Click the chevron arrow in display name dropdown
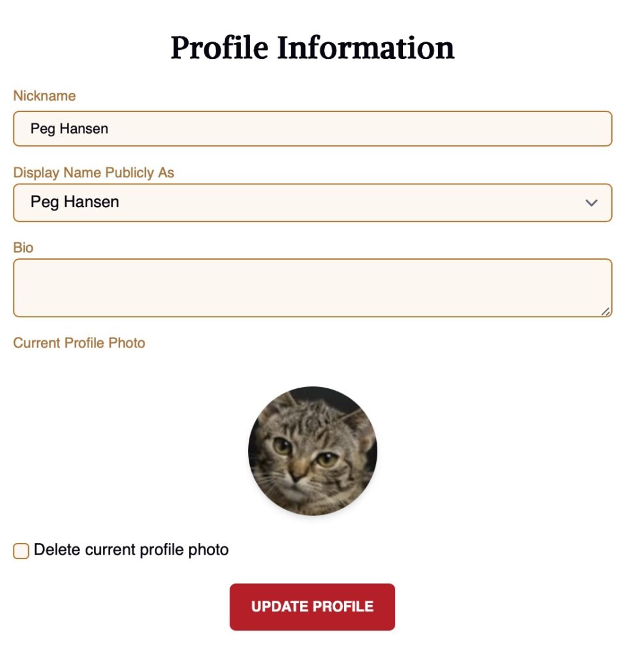Screen dimensions: 644x655 point(592,203)
